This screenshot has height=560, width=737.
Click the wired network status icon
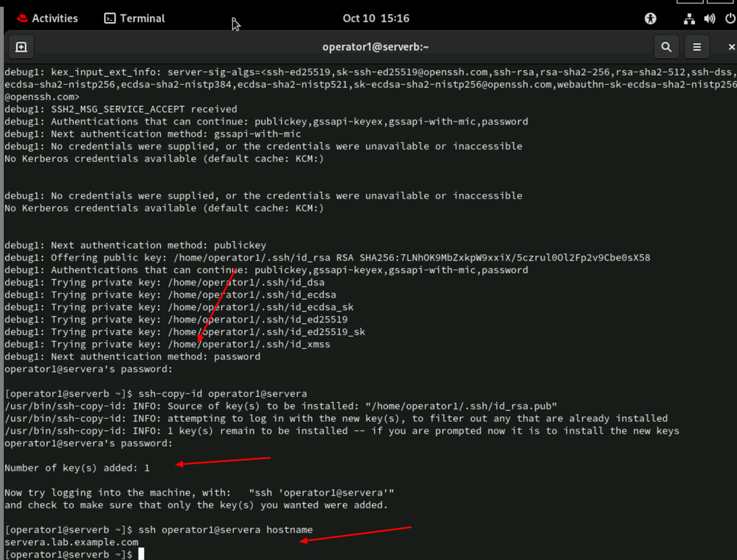point(689,18)
